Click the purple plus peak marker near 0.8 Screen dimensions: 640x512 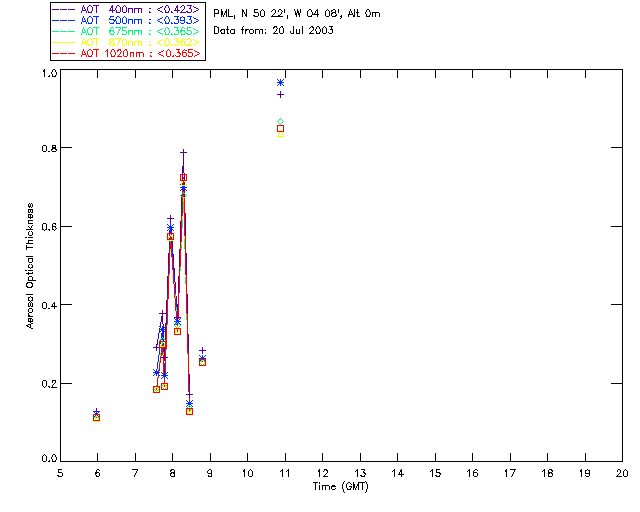tap(184, 152)
